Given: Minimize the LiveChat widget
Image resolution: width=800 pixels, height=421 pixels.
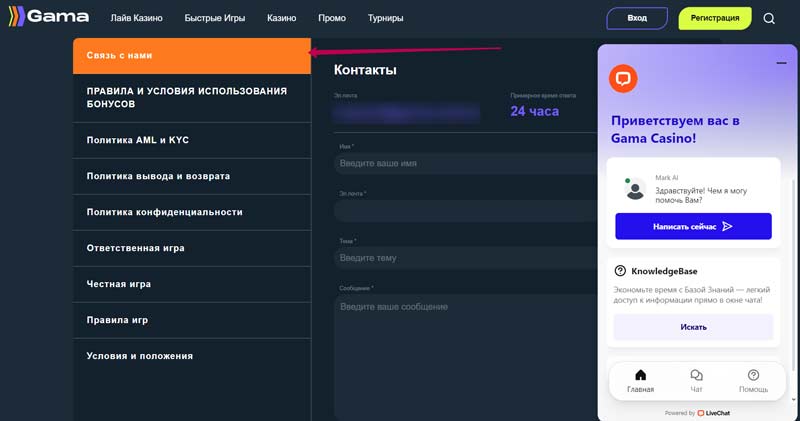Looking at the screenshot, I should click(781, 63).
